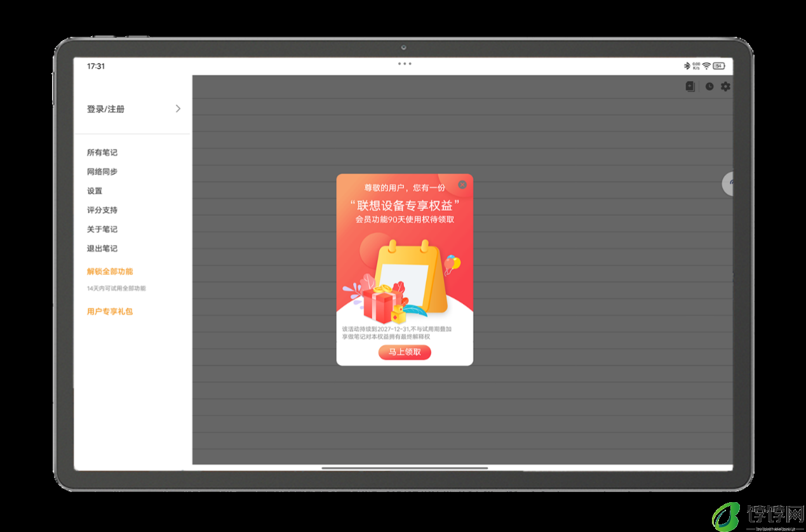Tap the orange 用户专享礼包 link

(x=110, y=311)
